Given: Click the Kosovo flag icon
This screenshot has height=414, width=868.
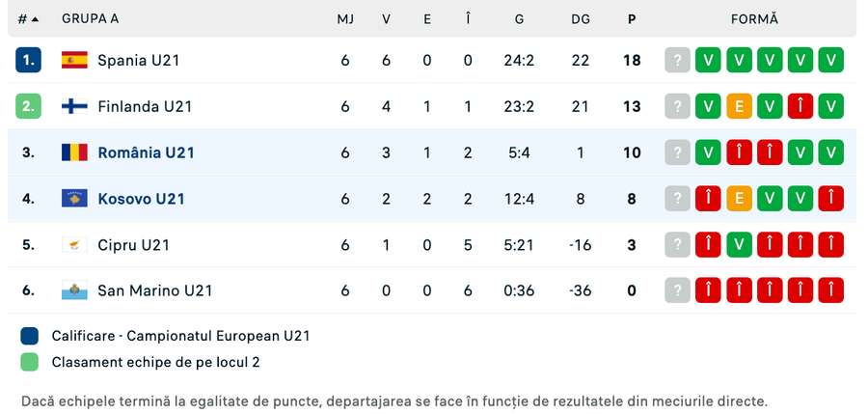Looking at the screenshot, I should pos(74,199).
